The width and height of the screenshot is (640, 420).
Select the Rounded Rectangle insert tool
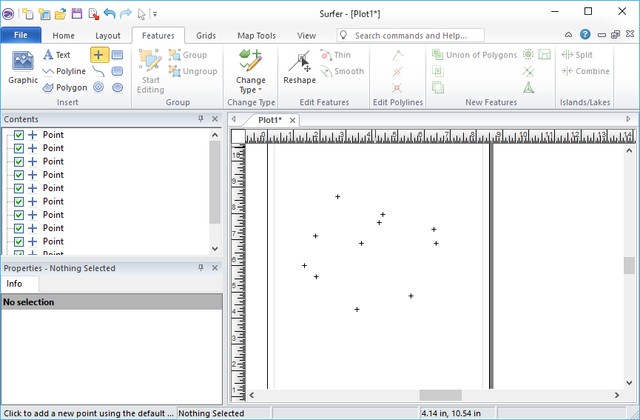point(117,71)
